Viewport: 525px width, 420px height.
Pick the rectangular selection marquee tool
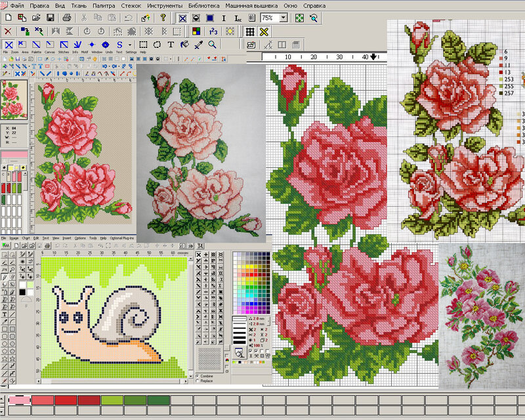(x=142, y=45)
